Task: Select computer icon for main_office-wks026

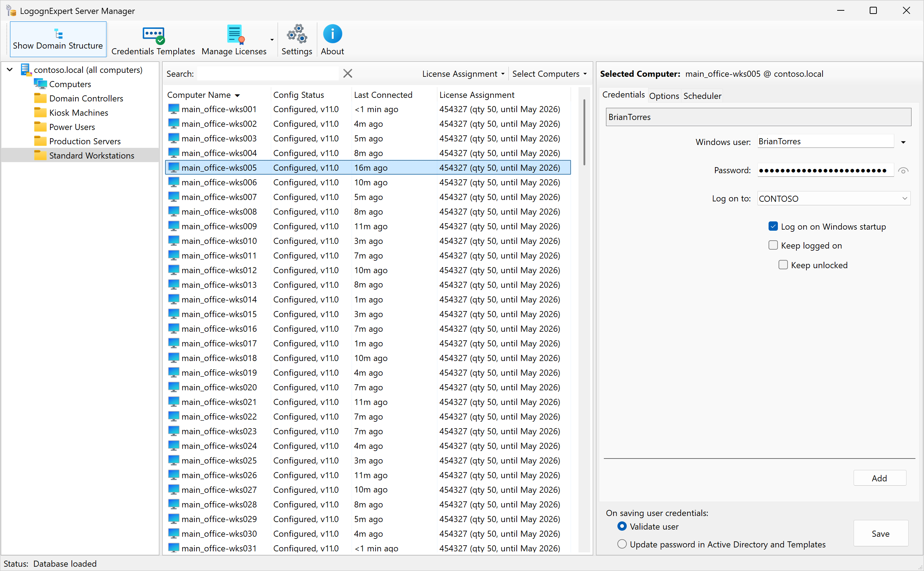Action: 174,475
